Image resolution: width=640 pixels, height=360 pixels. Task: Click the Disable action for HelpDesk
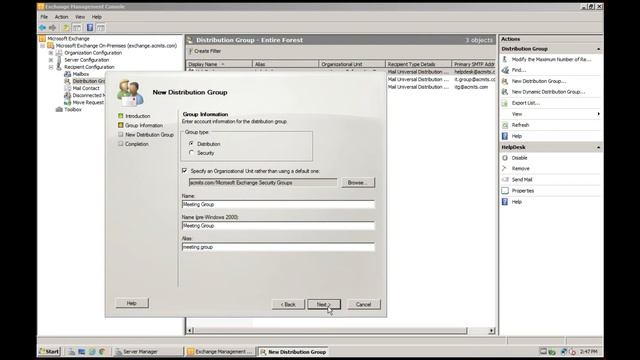pos(520,158)
